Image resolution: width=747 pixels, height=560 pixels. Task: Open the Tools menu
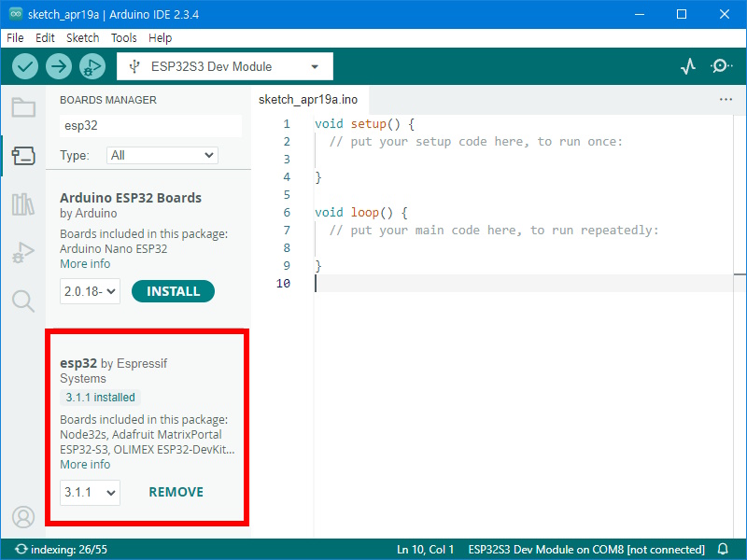point(124,38)
